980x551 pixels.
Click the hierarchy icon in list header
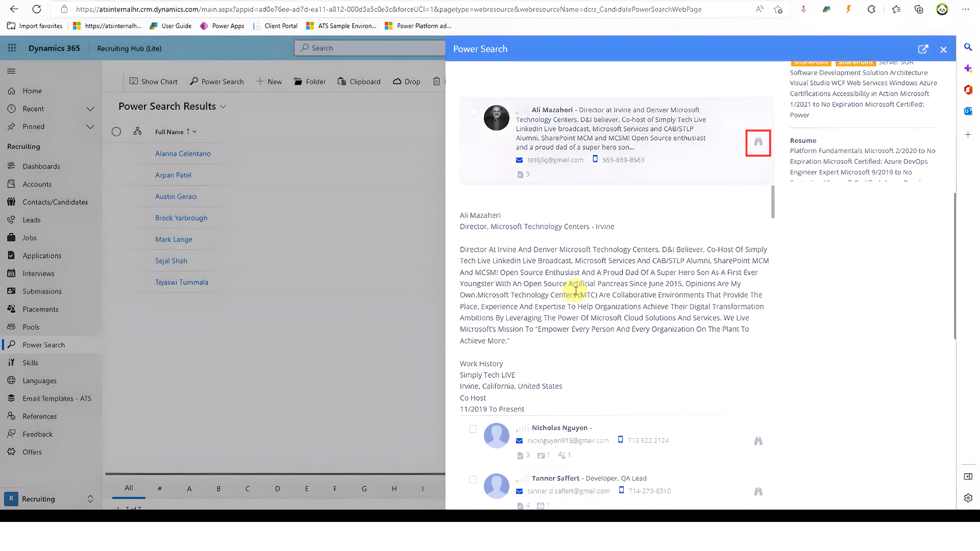137,131
